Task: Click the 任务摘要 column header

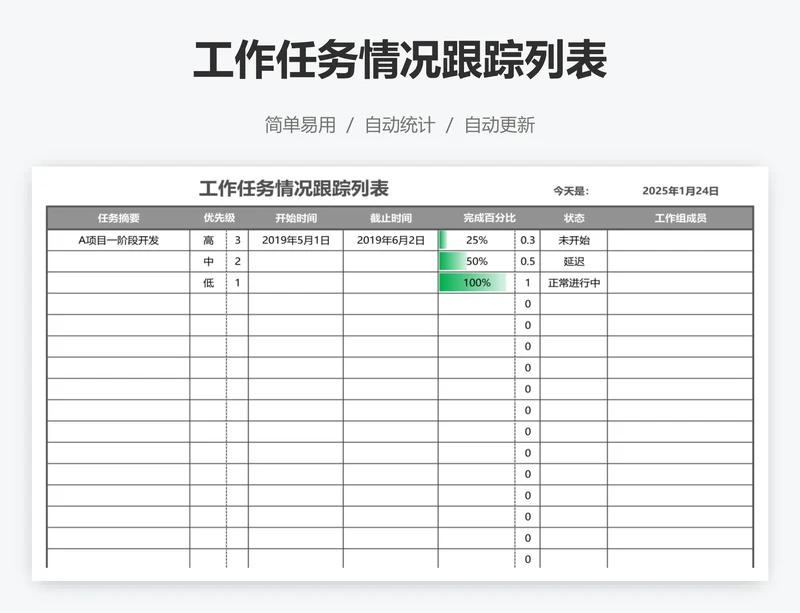Action: point(118,218)
